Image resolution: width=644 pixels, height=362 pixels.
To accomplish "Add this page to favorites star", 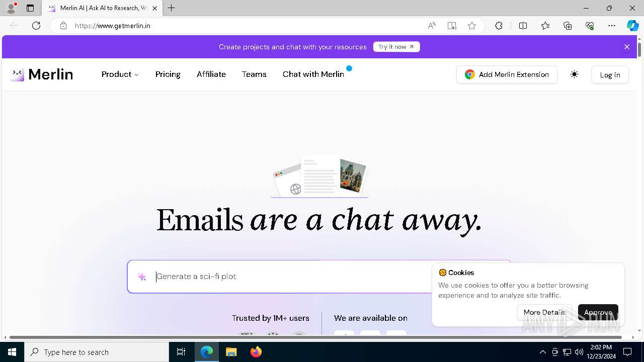I will pyautogui.click(x=472, y=26).
